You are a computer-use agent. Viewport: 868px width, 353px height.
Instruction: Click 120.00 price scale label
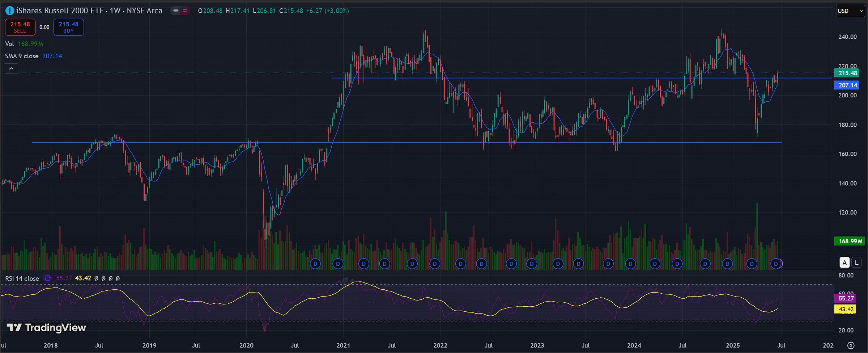click(848, 213)
